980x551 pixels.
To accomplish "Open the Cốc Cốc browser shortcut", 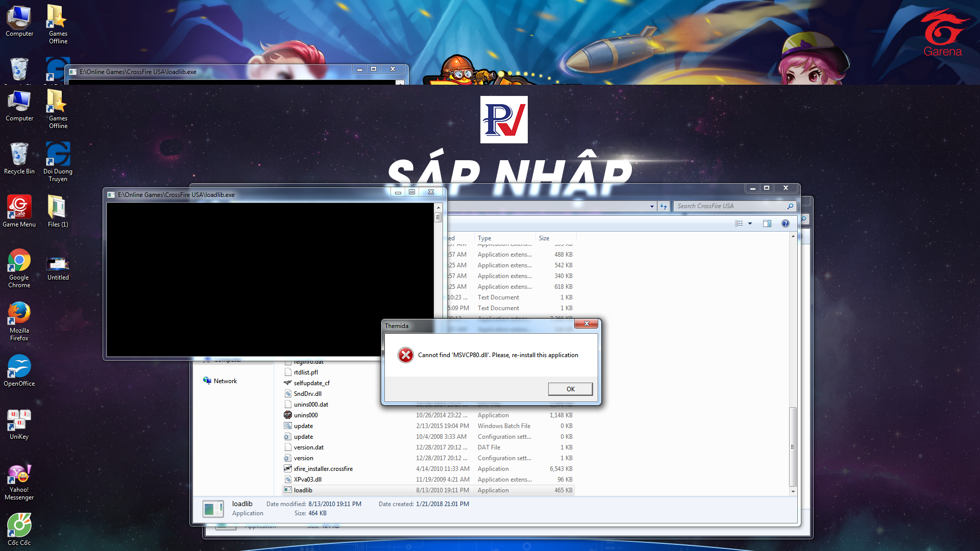I will tap(19, 529).
